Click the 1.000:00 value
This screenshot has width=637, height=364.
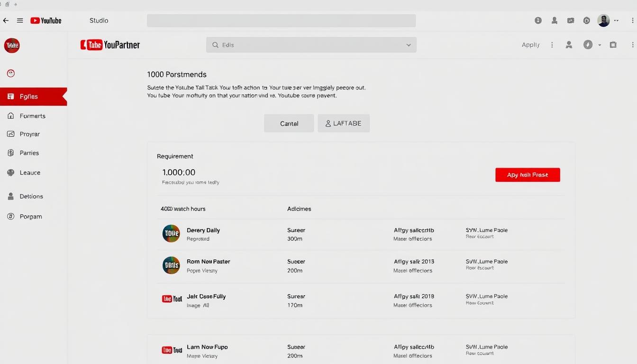coord(179,173)
